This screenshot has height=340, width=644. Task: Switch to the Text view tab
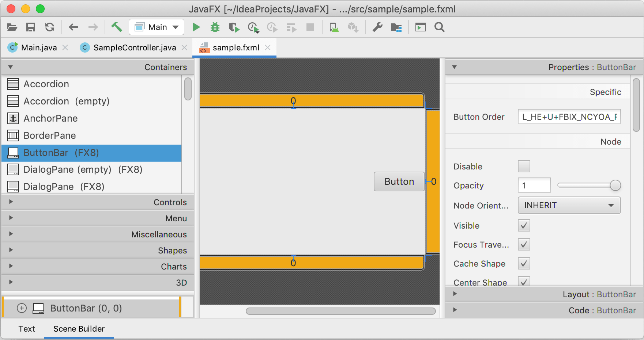[x=27, y=329]
